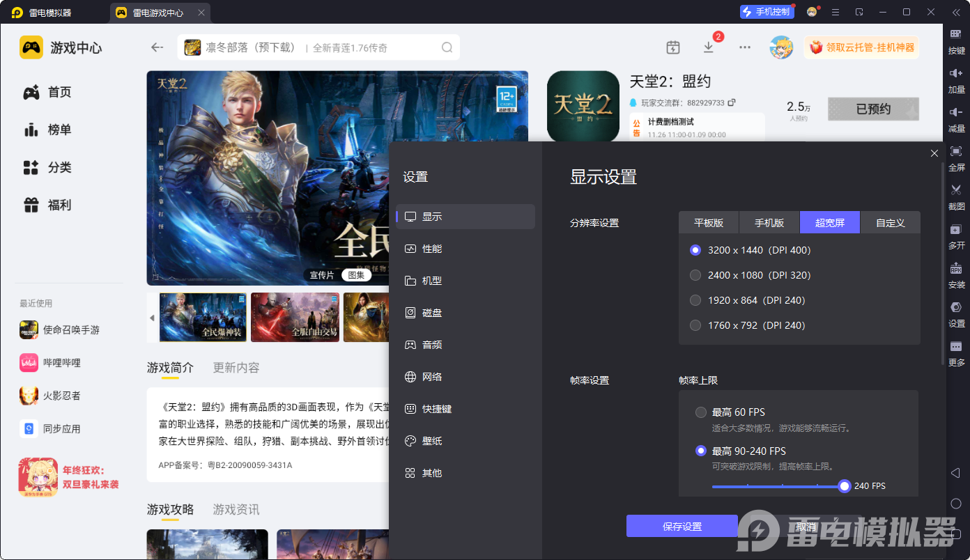970x560 pixels.
Task: Open the 快捷键 settings section
Action: coord(465,409)
